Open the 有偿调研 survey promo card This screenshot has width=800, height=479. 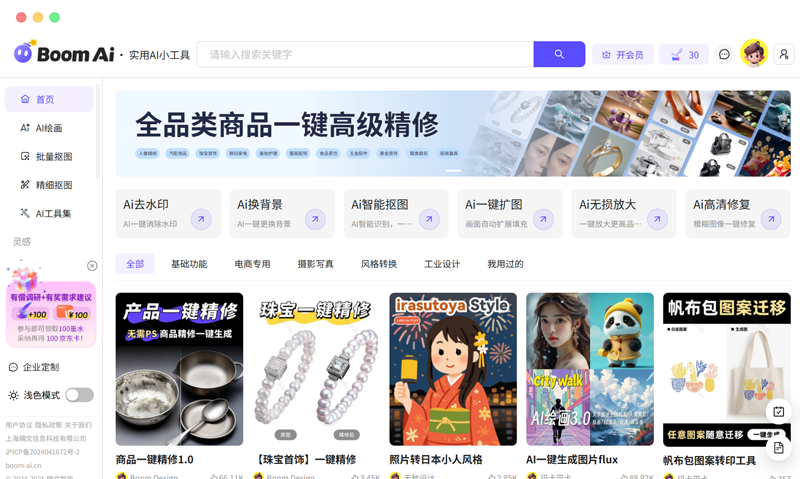coord(51,314)
